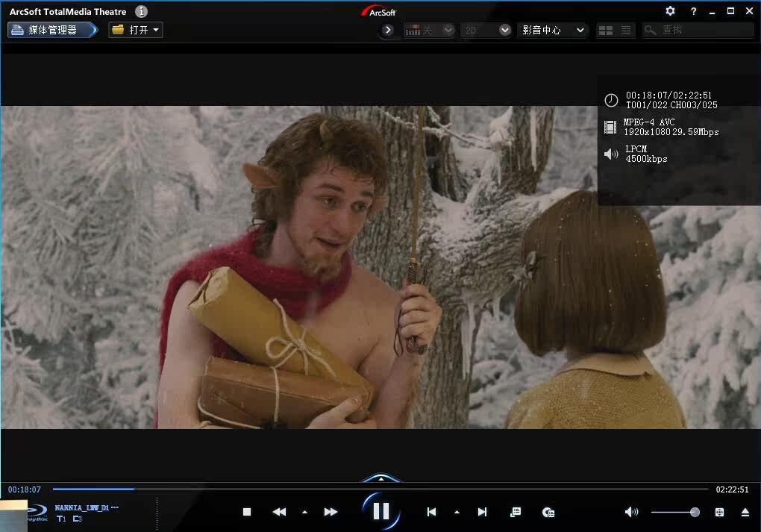Open the 打开 file dropdown
Image resolution: width=761 pixels, height=532 pixels.
point(135,30)
